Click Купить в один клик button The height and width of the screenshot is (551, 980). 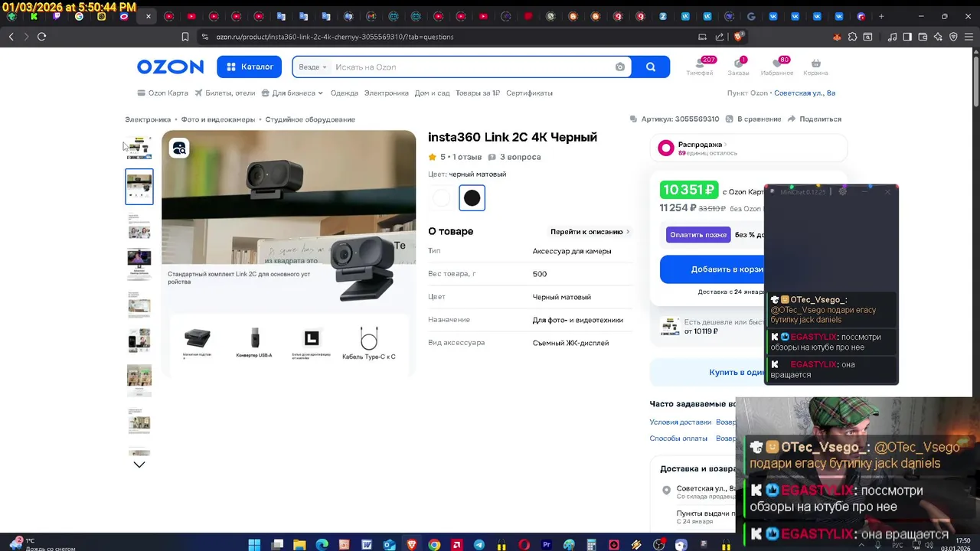(707, 372)
